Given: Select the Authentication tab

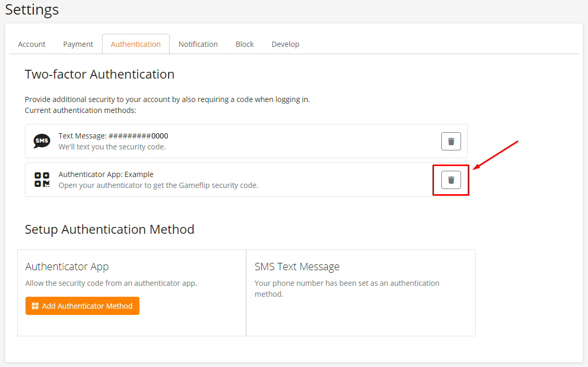Looking at the screenshot, I should click(135, 44).
